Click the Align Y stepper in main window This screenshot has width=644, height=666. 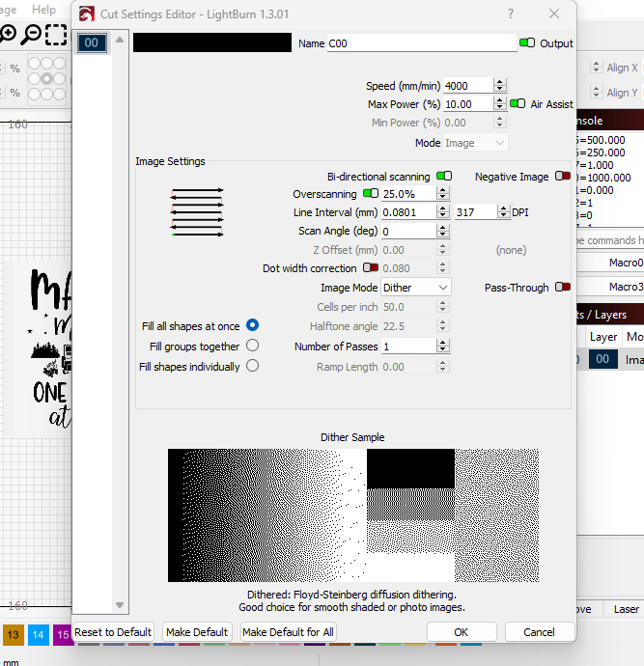[x=596, y=92]
